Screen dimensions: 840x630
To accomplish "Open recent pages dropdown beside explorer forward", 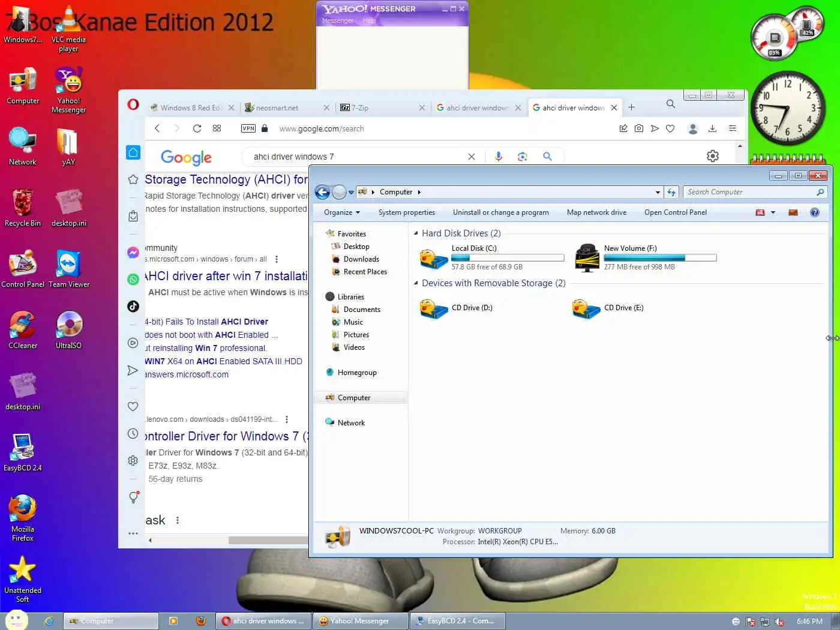I will click(351, 193).
